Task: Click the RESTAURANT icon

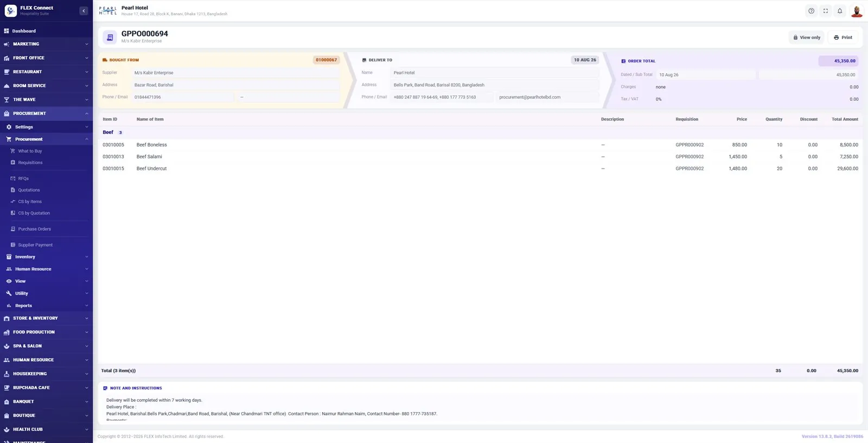Action: [x=7, y=72]
